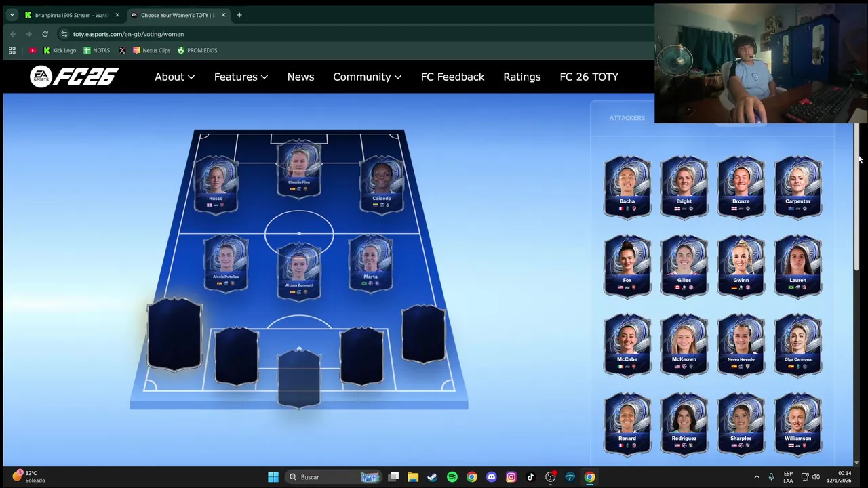
Task: Pick the Fox defender card
Action: [x=627, y=265]
